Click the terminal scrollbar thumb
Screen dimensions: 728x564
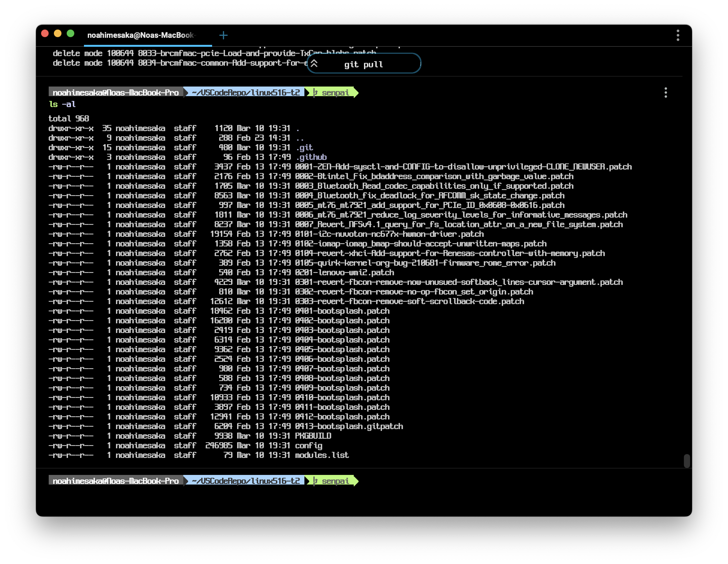pyautogui.click(x=686, y=461)
